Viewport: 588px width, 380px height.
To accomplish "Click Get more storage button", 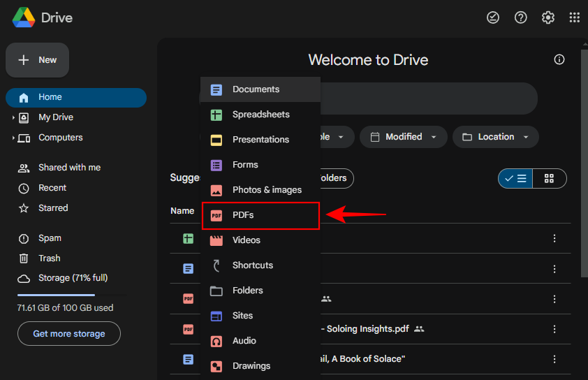I will point(69,333).
